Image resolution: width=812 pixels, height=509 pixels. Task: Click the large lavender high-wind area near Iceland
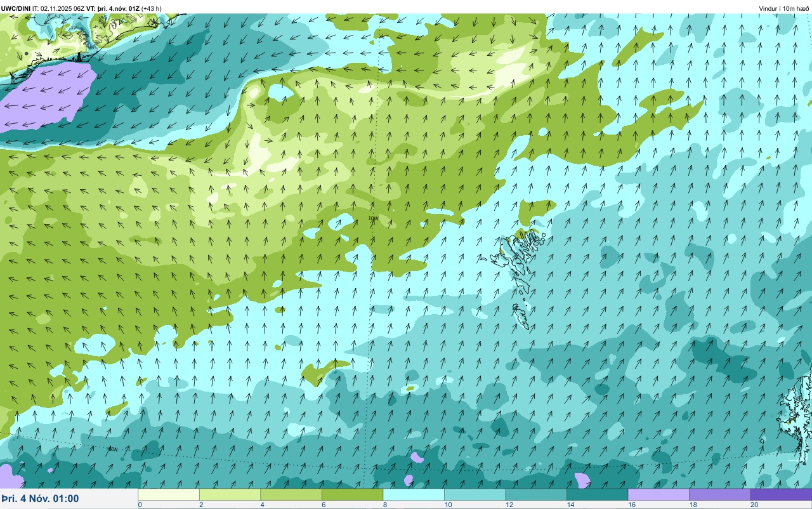click(48, 98)
